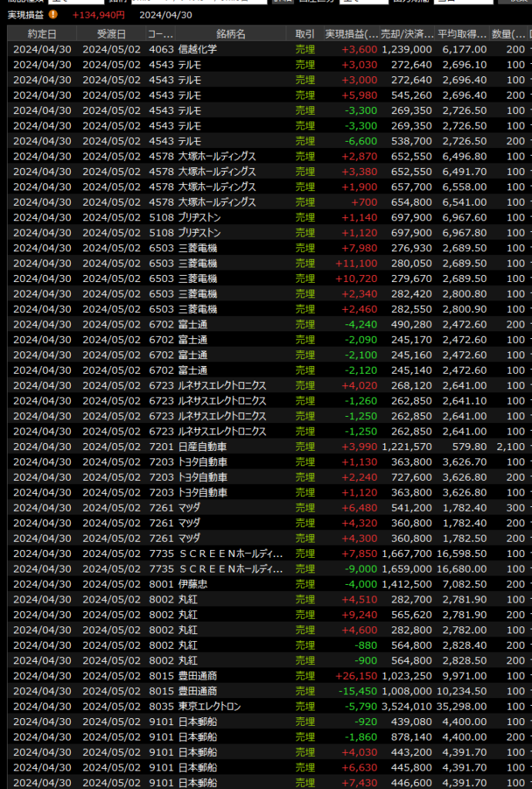Click the 取引 column header
532x789 pixels.
click(305, 34)
